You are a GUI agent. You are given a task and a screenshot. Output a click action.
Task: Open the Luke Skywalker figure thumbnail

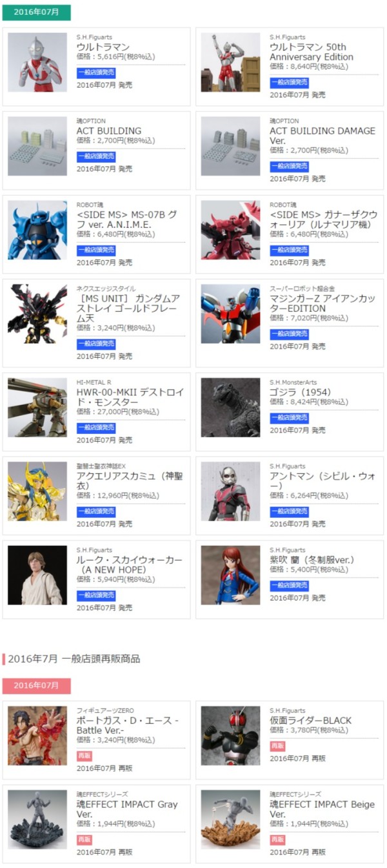[37, 575]
